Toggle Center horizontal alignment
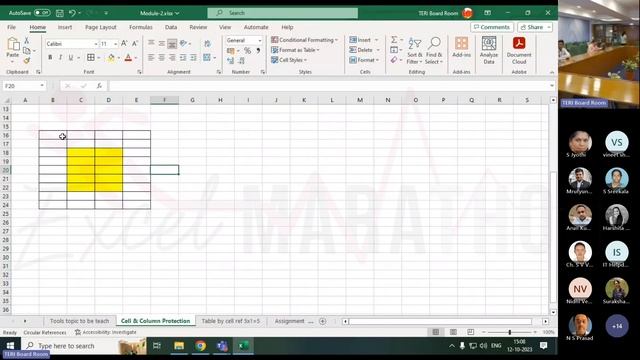This screenshot has height=360, width=640. [162, 58]
